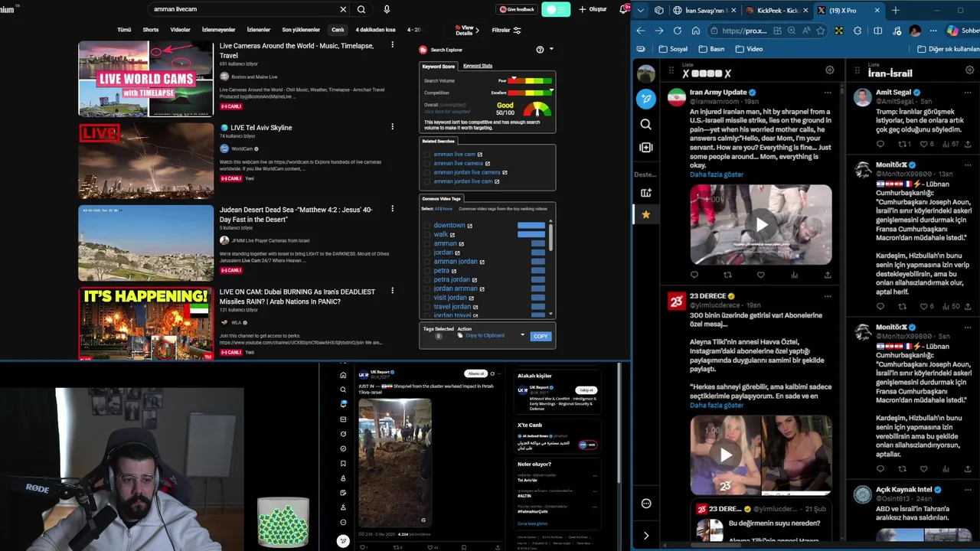Open Edge split screen icon
Image resolution: width=980 pixels, height=551 pixels.
click(877, 31)
